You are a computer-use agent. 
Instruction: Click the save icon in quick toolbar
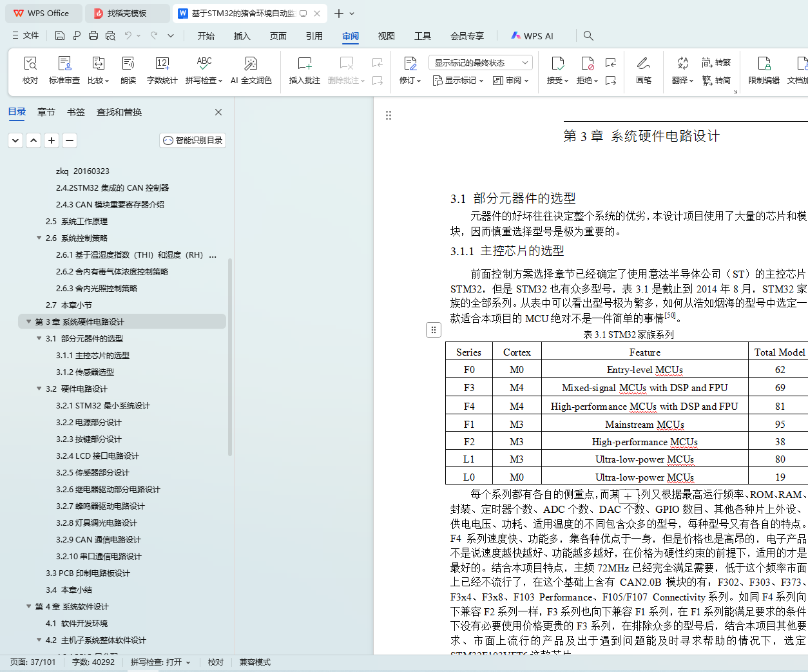pos(60,35)
